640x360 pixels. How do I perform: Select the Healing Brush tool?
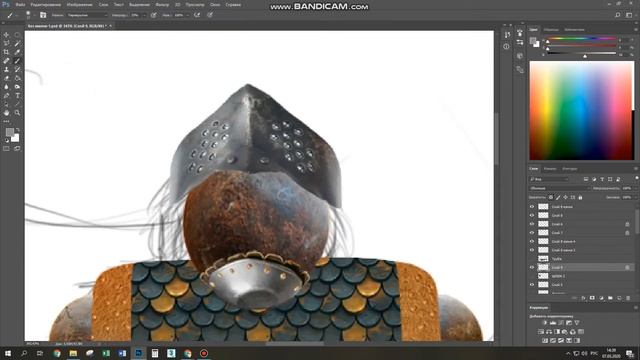pyautogui.click(x=6, y=61)
